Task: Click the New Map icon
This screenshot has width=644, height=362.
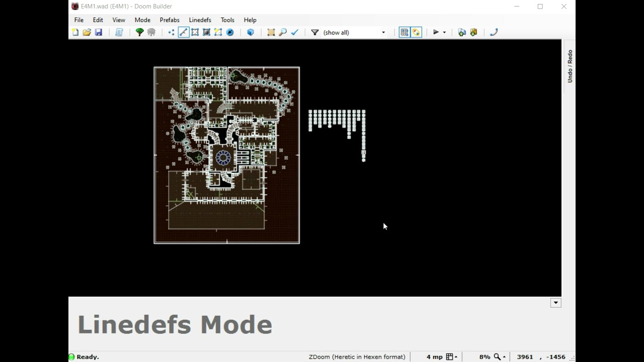Action: click(x=75, y=32)
